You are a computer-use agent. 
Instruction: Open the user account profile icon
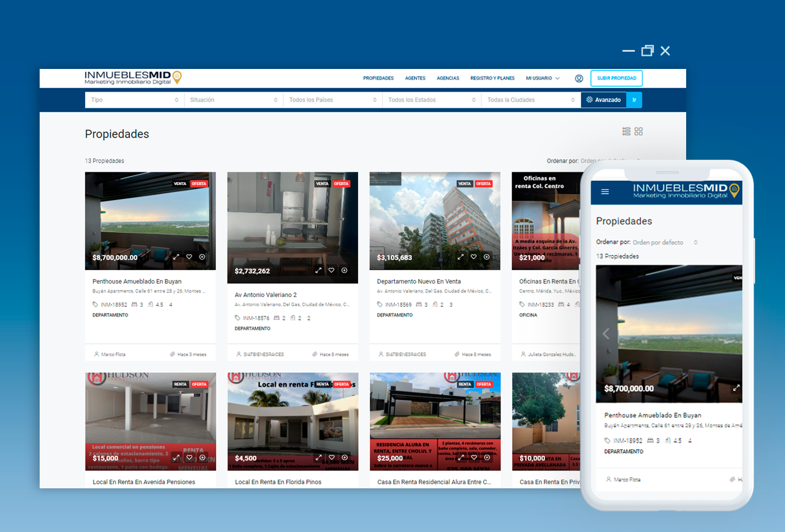[579, 78]
